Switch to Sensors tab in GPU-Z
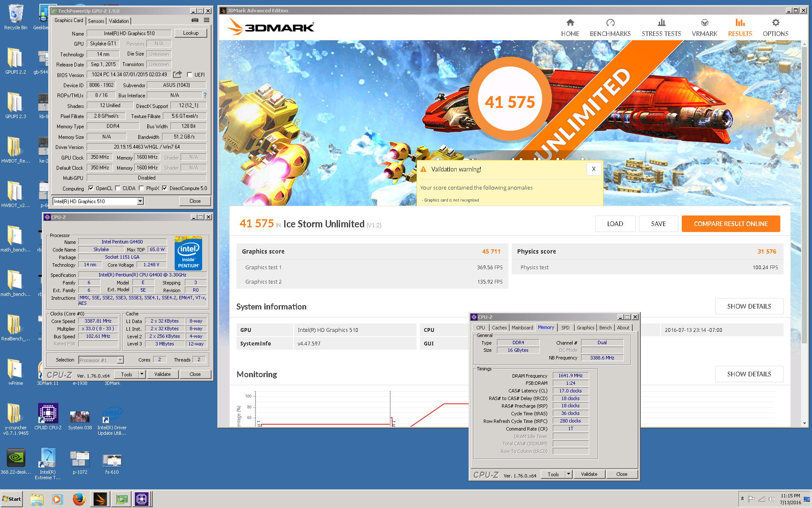 click(x=96, y=21)
